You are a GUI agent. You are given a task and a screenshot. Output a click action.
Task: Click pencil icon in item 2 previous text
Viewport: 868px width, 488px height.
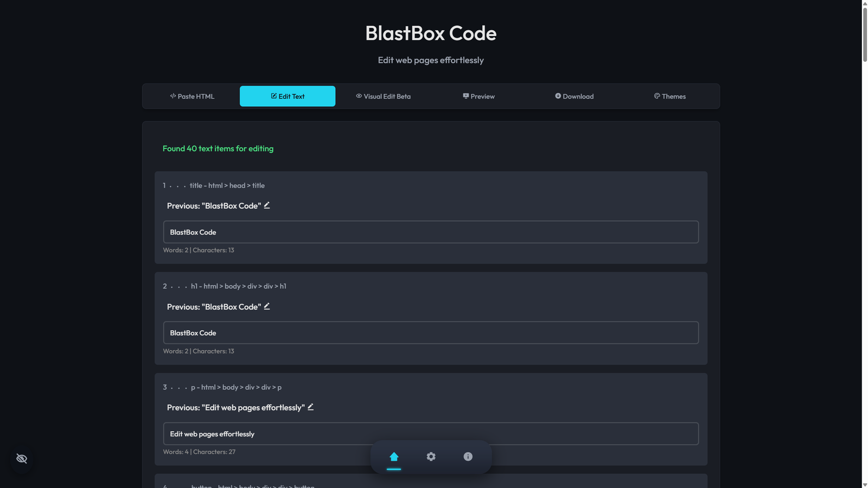267,306
